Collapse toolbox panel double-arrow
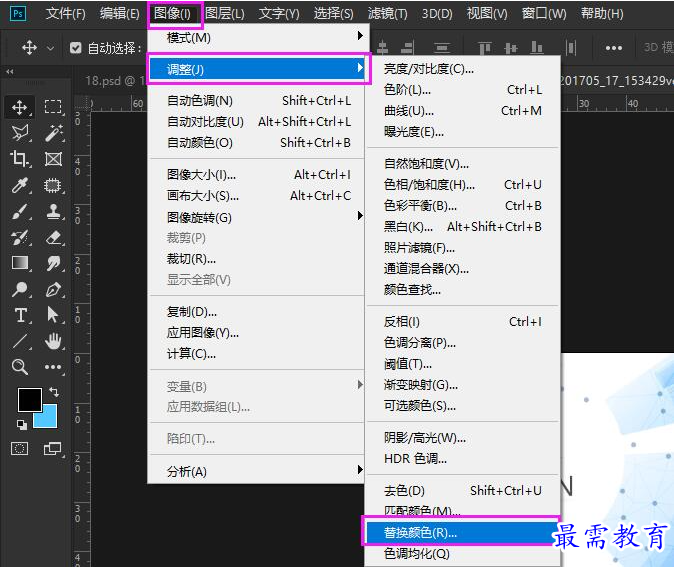 pyautogui.click(x=9, y=72)
